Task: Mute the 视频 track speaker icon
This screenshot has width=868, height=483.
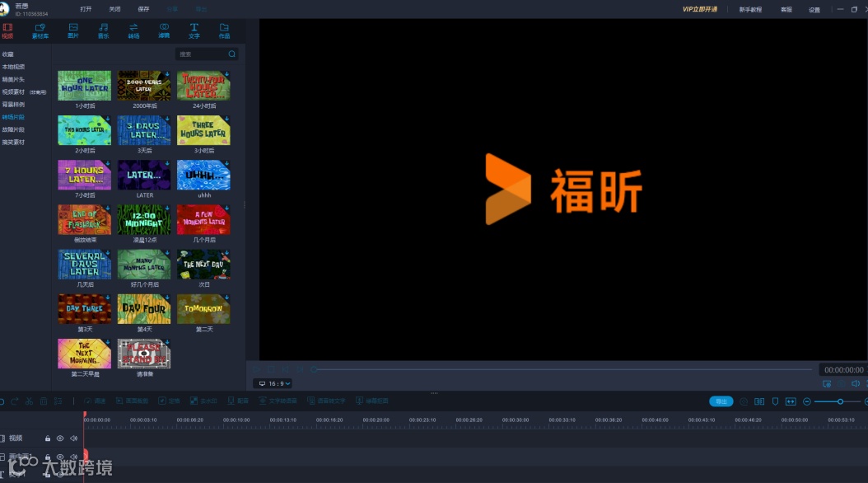Action: (x=73, y=438)
